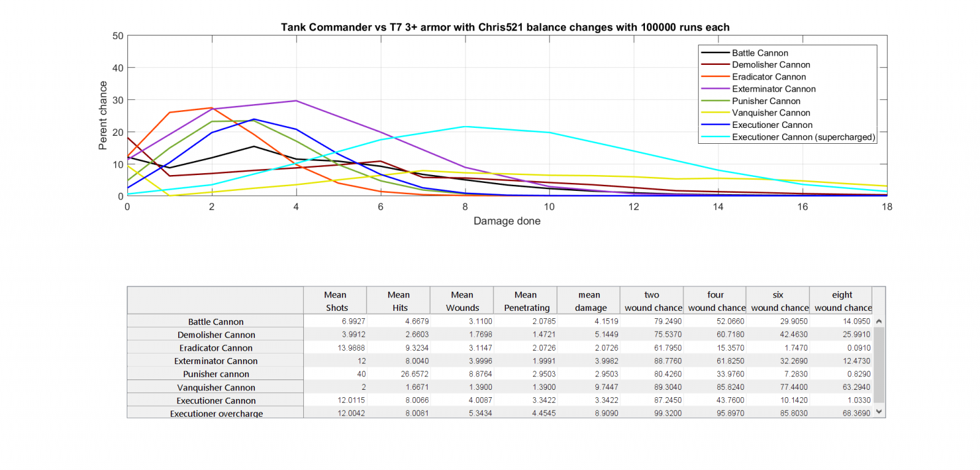Click the Damage done x-axis label
Viewport: 980px width, 470px height.
pyautogui.click(x=507, y=221)
